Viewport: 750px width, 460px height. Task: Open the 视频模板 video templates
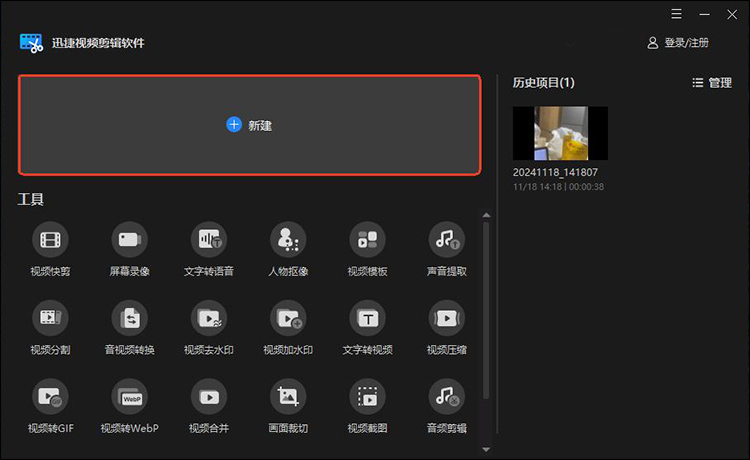coord(367,249)
